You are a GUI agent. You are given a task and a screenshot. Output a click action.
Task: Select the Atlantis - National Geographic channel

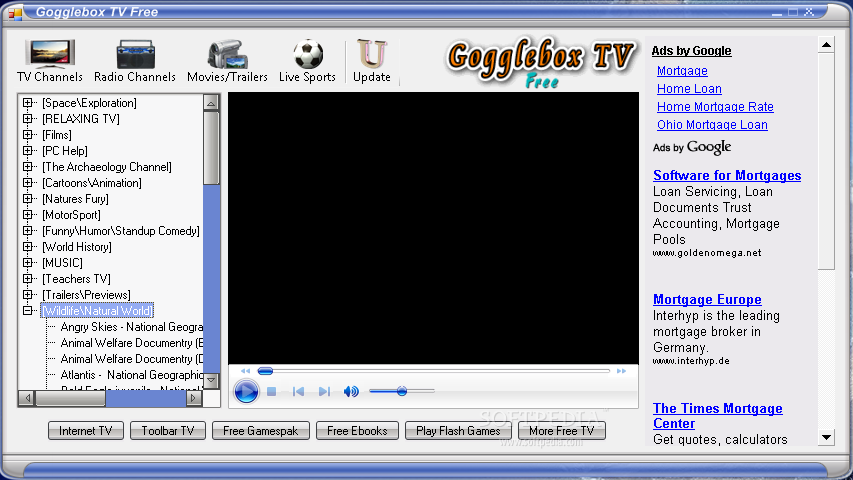(x=132, y=375)
